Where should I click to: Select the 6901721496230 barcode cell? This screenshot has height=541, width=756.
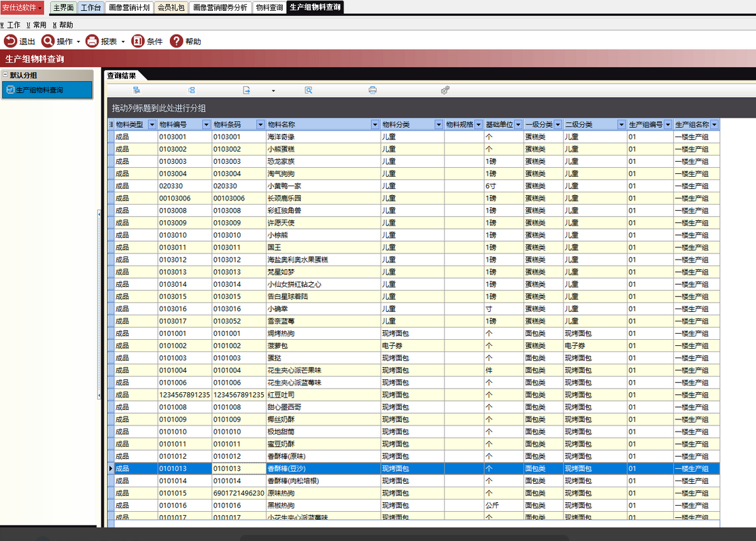tap(239, 493)
